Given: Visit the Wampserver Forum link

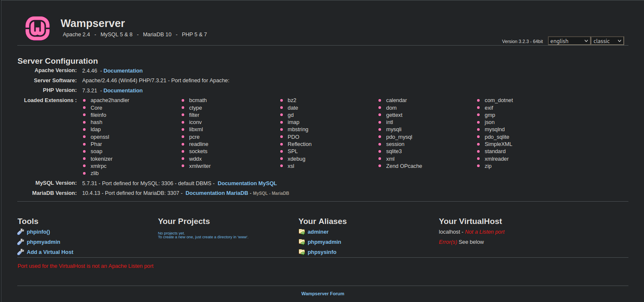Looking at the screenshot, I should pyautogui.click(x=322, y=294).
